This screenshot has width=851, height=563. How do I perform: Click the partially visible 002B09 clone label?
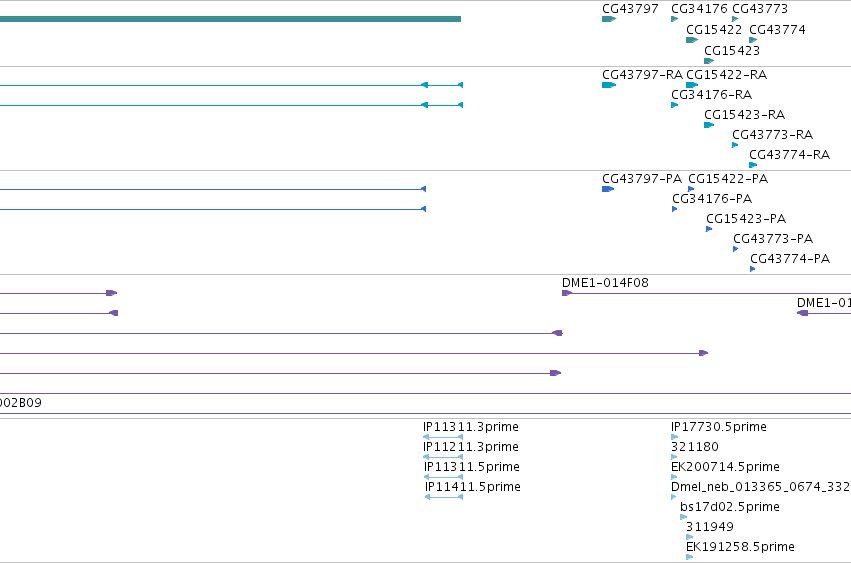[21, 403]
